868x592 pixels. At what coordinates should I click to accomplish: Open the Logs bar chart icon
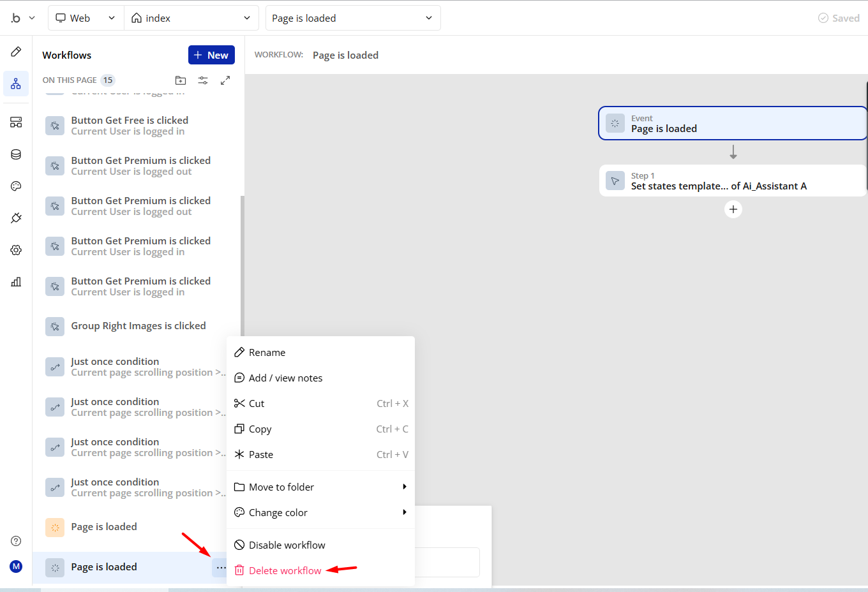tap(16, 282)
